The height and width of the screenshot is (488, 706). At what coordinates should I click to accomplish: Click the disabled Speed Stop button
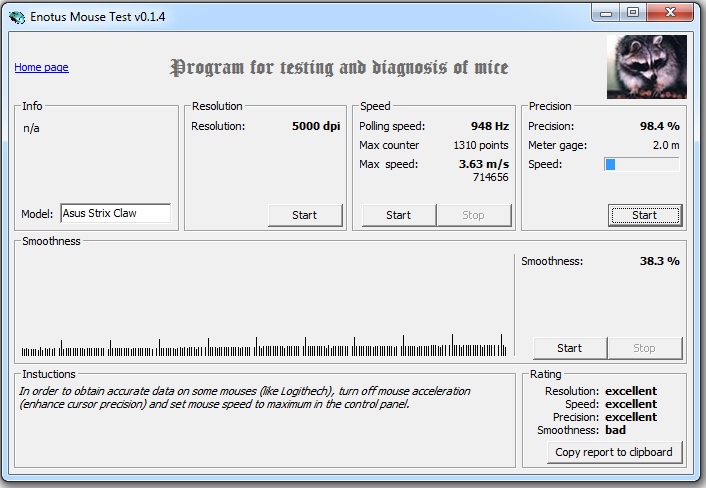[x=474, y=215]
